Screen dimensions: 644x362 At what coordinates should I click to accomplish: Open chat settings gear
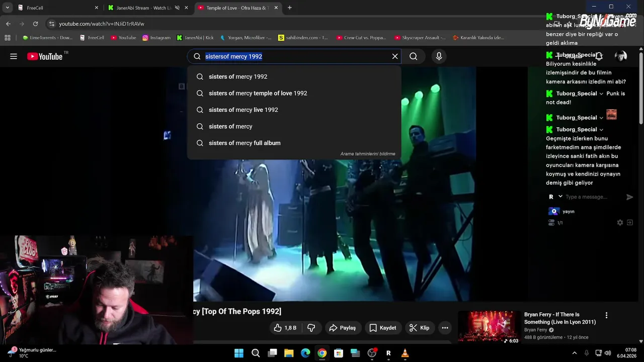click(620, 223)
